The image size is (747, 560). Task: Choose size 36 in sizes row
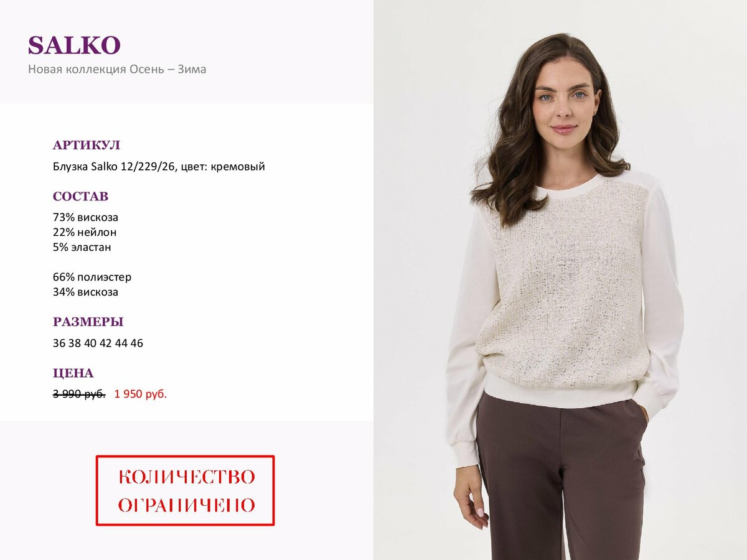click(x=59, y=343)
